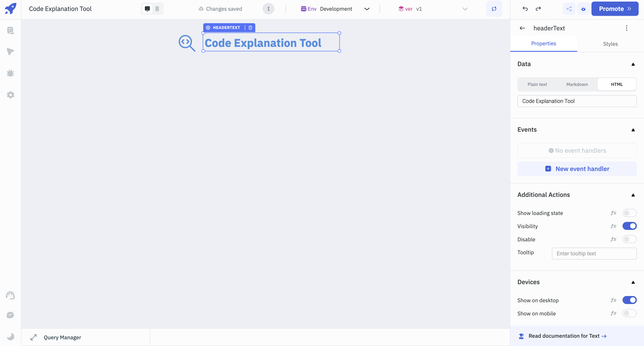Screen dimensions: 644x346
Task: Switch to mobile layout view icon
Action: click(157, 9)
